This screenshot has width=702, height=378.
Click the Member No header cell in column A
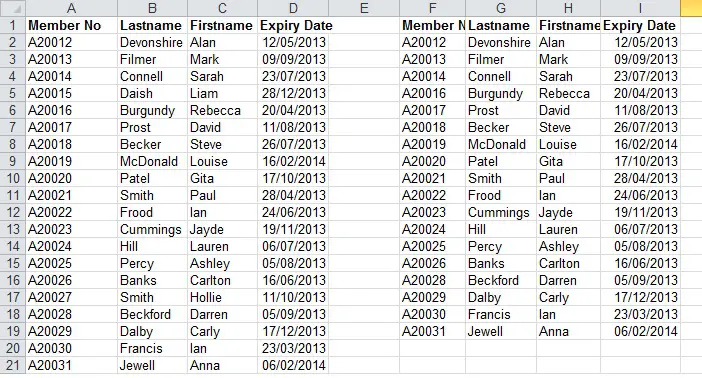click(72, 26)
